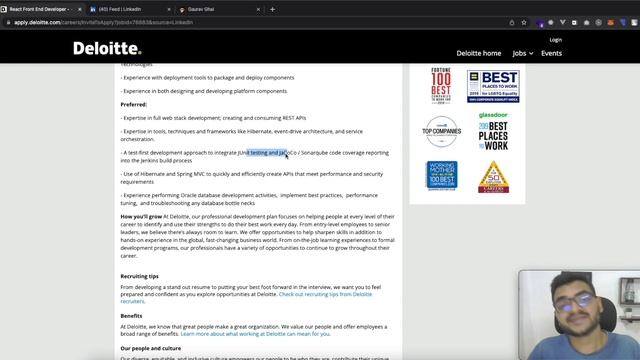Screen dimensions: 640x360
Task: Click the webcam overlay video thumbnail
Action: [579, 315]
